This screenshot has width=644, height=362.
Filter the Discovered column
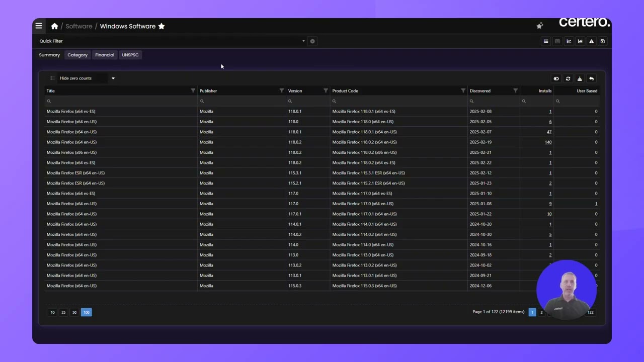(515, 90)
